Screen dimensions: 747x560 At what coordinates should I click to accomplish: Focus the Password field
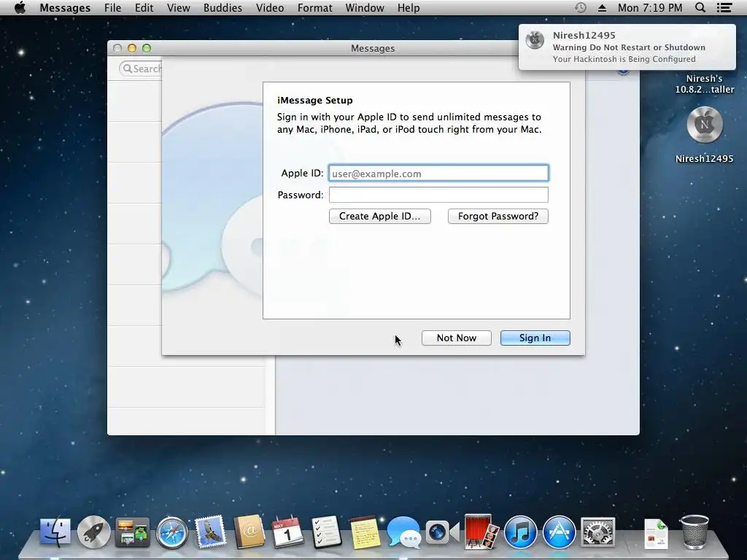click(438, 195)
